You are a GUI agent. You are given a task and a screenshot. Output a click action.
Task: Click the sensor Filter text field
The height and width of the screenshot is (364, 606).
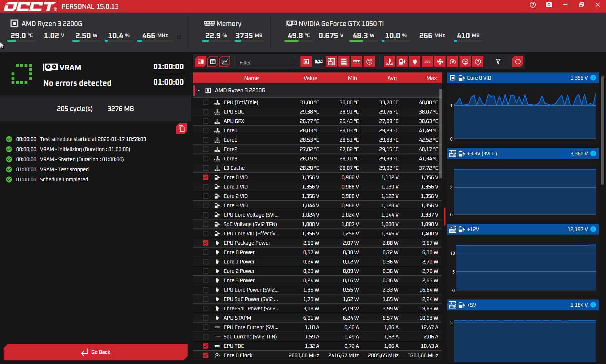pyautogui.click(x=265, y=62)
